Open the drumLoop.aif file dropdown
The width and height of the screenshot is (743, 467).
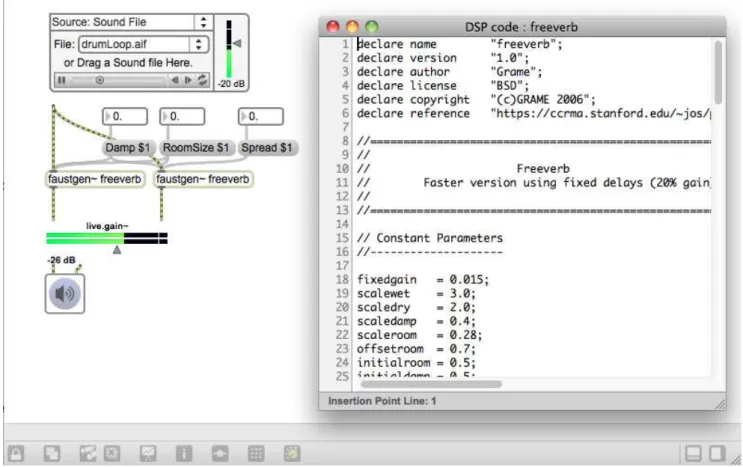(143, 44)
